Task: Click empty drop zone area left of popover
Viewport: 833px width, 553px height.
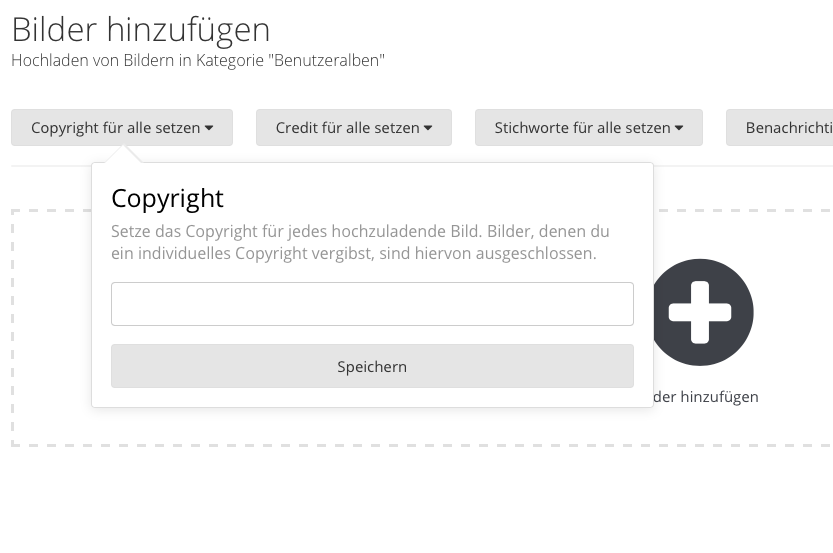Action: (x=52, y=327)
